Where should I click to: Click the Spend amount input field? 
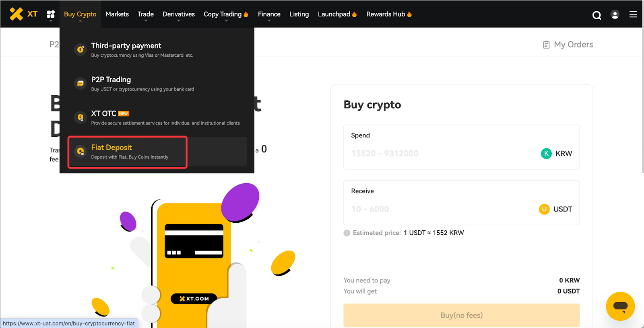439,154
